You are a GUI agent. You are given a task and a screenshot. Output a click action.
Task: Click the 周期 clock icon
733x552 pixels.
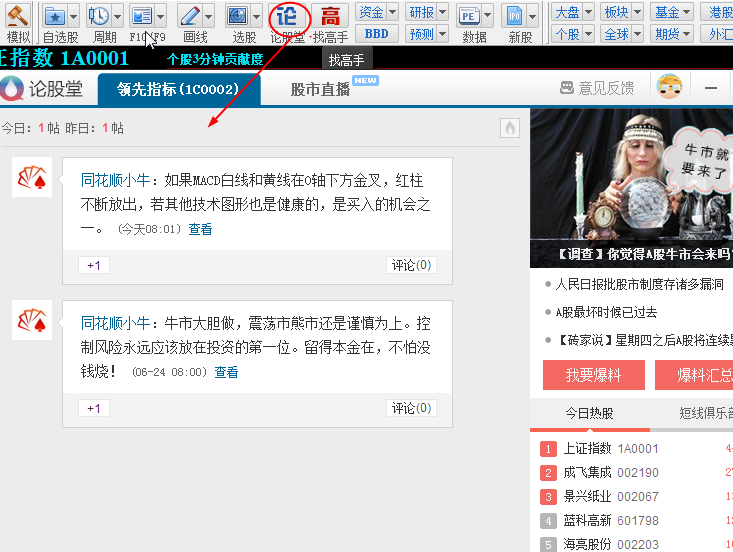coord(98,16)
